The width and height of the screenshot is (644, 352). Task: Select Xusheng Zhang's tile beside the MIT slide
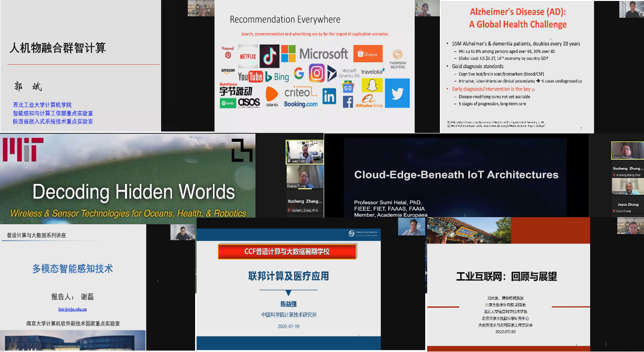coord(305,203)
